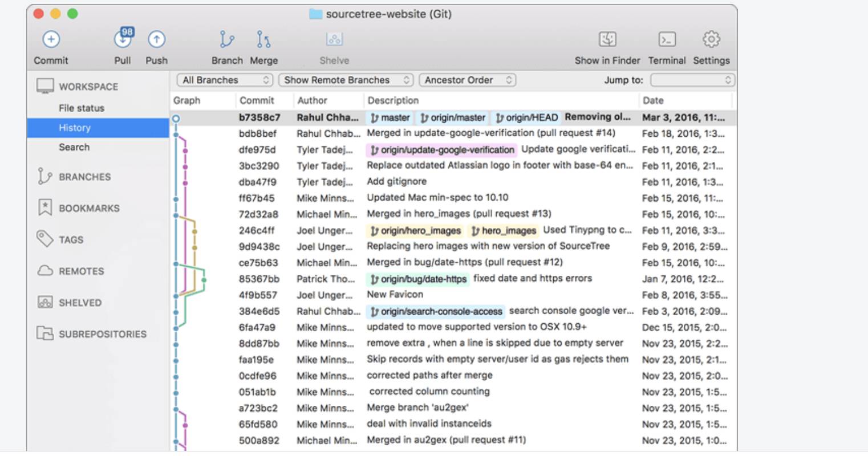Select Search under Workspace
This screenshot has width=868, height=456.
[x=74, y=148]
